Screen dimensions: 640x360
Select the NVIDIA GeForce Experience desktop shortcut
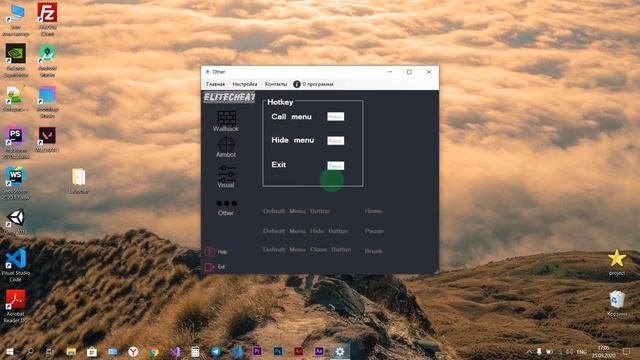pos(16,60)
